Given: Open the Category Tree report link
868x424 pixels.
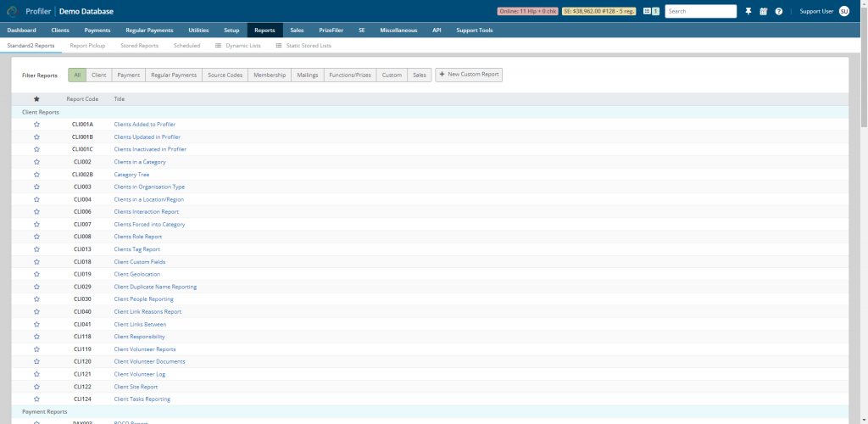Looking at the screenshot, I should [131, 175].
